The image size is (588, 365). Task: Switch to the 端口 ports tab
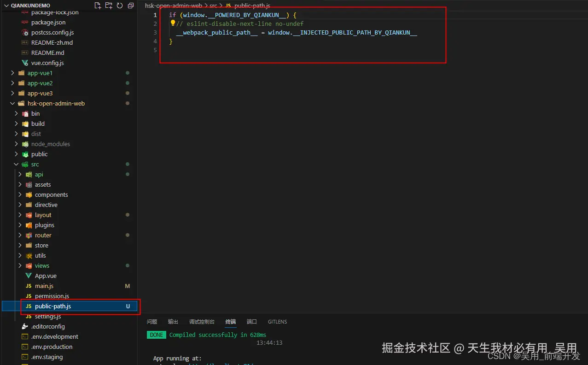point(251,322)
